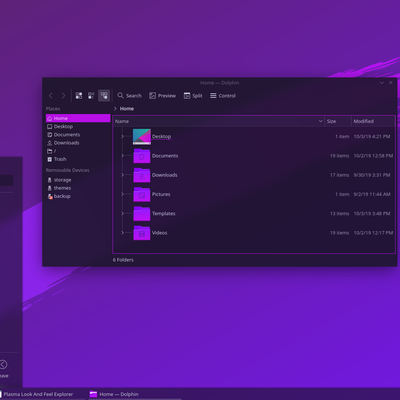Select the Documents folder name in list

pos(165,156)
